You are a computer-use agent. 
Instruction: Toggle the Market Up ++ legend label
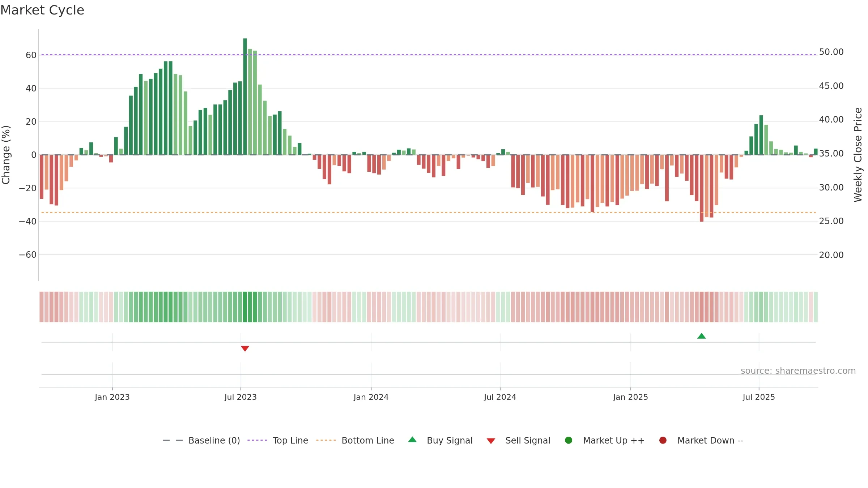tap(614, 440)
